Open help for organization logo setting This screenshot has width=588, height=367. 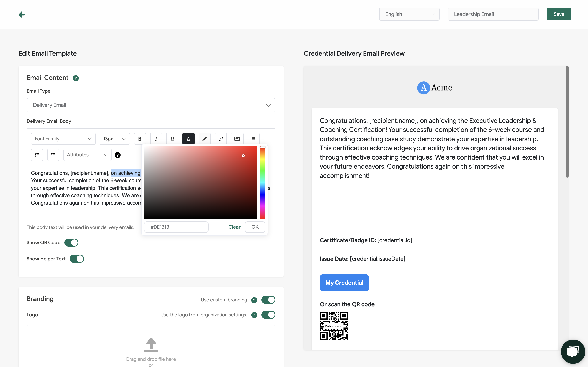pos(254,315)
